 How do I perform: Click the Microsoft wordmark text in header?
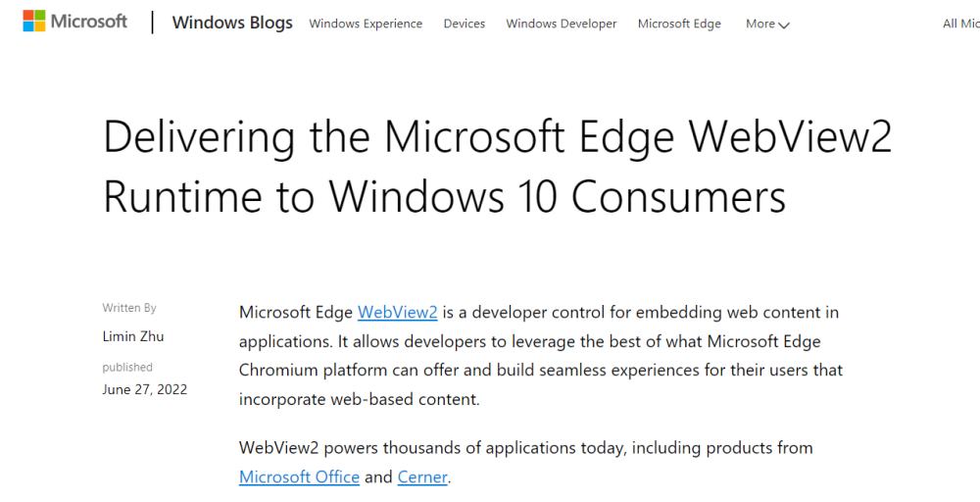pos(89,22)
